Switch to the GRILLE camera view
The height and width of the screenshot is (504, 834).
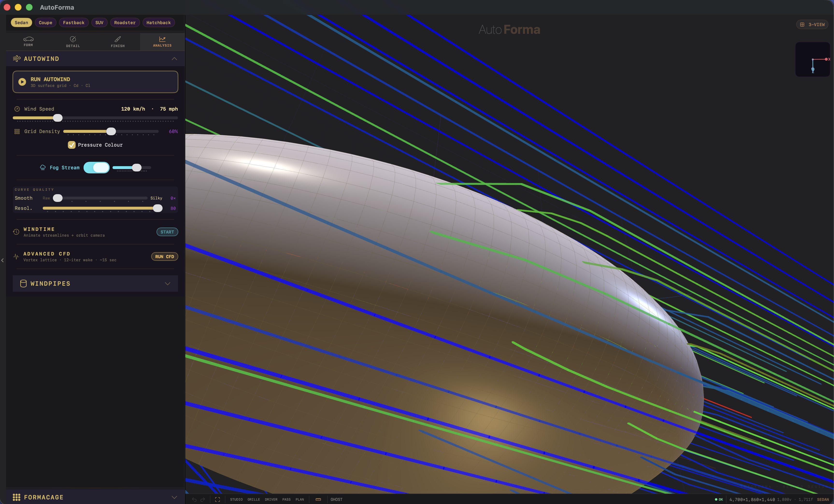tap(254, 499)
